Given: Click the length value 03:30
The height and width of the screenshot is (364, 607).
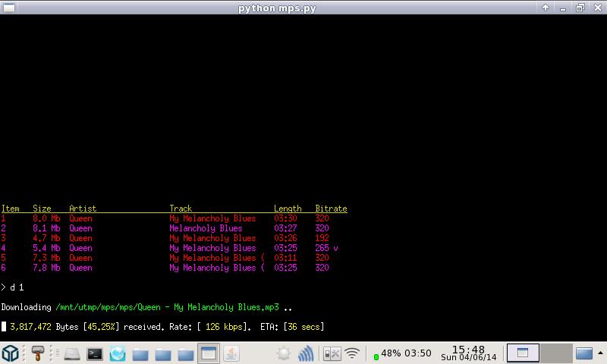Looking at the screenshot, I should [285, 218].
